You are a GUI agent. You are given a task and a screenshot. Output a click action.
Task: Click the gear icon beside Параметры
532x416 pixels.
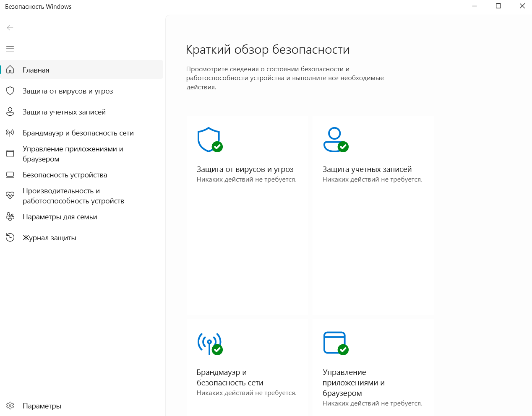10,406
